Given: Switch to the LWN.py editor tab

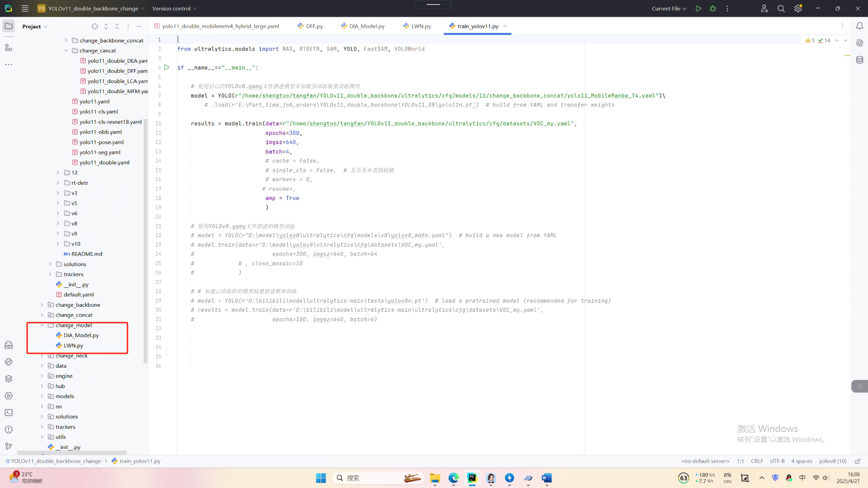Looking at the screenshot, I should pyautogui.click(x=420, y=26).
